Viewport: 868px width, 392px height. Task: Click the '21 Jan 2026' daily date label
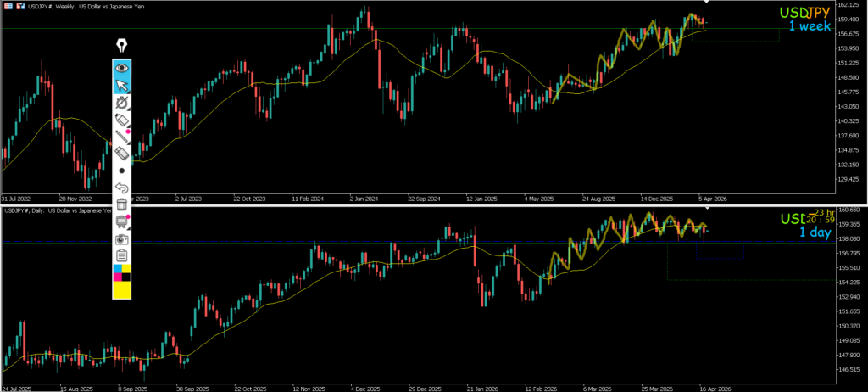481,388
